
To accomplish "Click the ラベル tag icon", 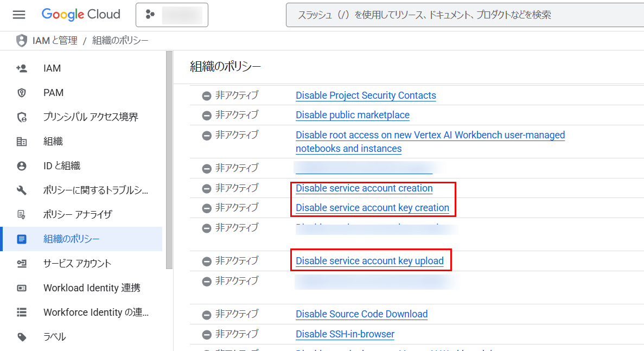I will click(x=22, y=337).
